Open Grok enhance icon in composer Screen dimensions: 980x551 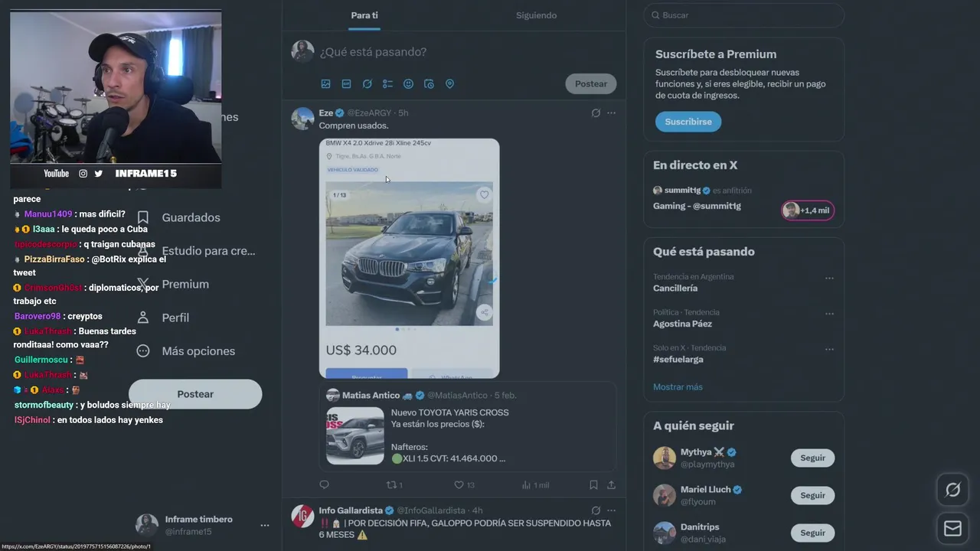(367, 84)
